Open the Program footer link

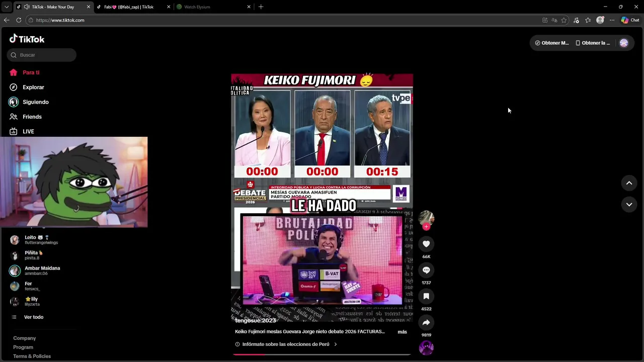23,347
